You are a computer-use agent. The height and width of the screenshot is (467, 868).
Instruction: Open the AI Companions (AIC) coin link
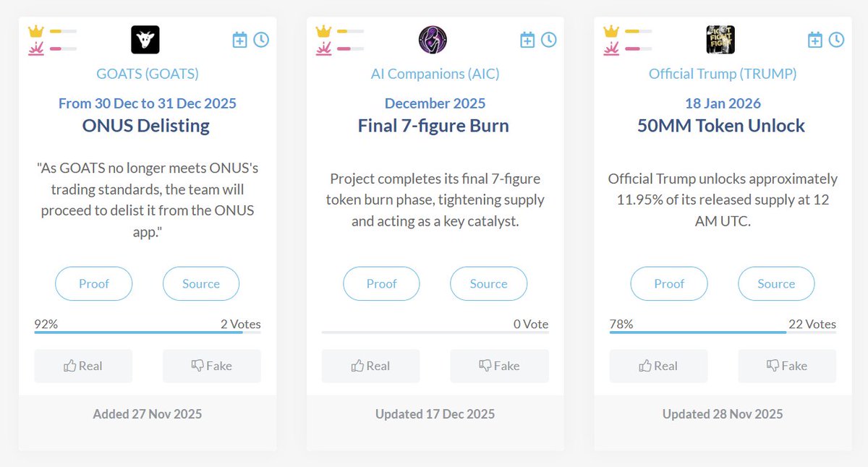[435, 74]
